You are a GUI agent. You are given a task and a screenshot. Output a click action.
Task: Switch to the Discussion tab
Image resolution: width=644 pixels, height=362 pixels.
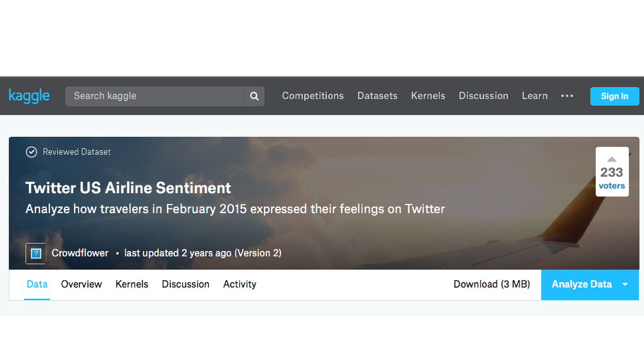pos(185,284)
